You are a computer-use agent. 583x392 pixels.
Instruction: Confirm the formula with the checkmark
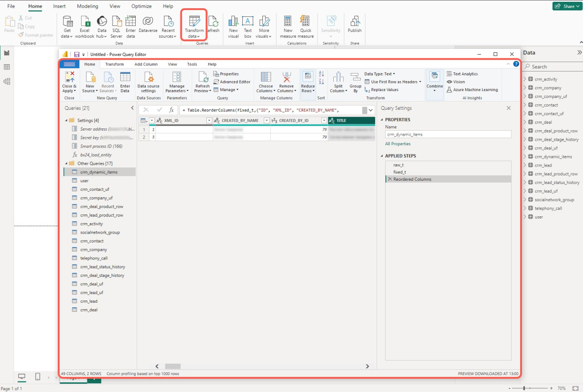[159, 110]
